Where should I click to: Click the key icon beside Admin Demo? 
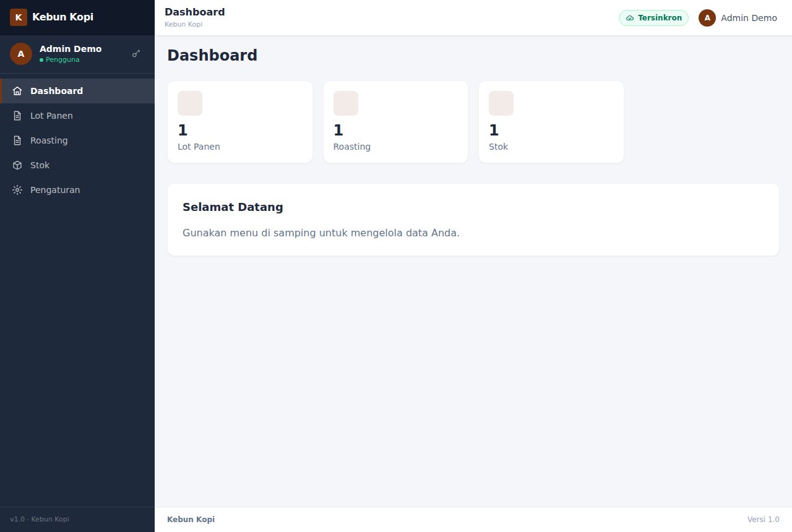136,54
